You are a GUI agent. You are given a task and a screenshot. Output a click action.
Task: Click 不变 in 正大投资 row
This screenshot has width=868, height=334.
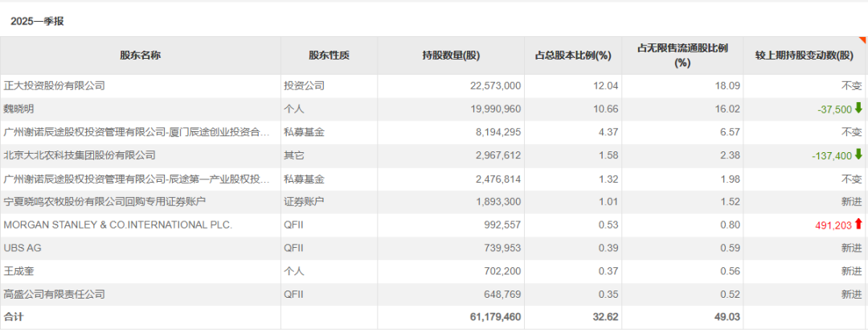(x=852, y=86)
